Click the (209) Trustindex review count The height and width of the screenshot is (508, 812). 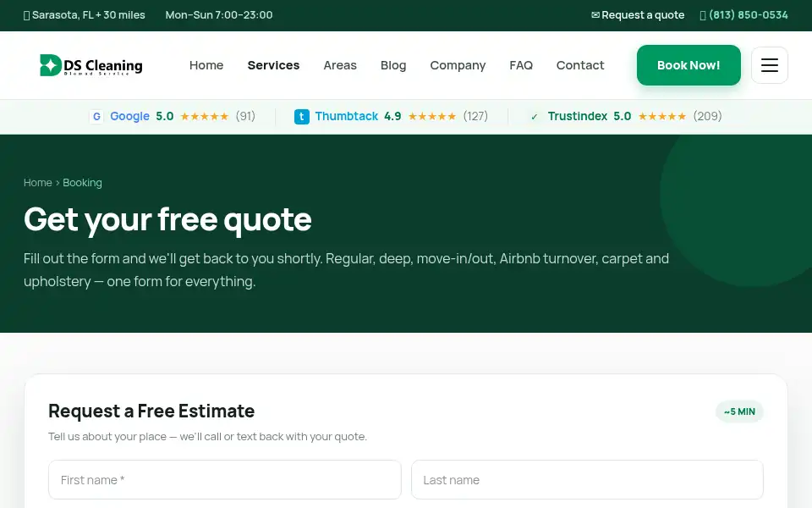click(707, 116)
